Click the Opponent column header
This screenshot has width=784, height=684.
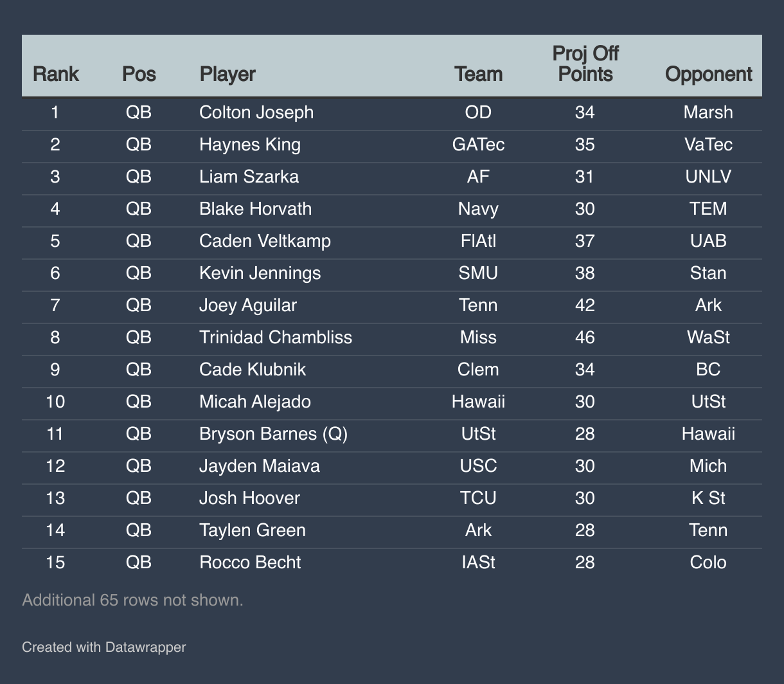click(708, 74)
